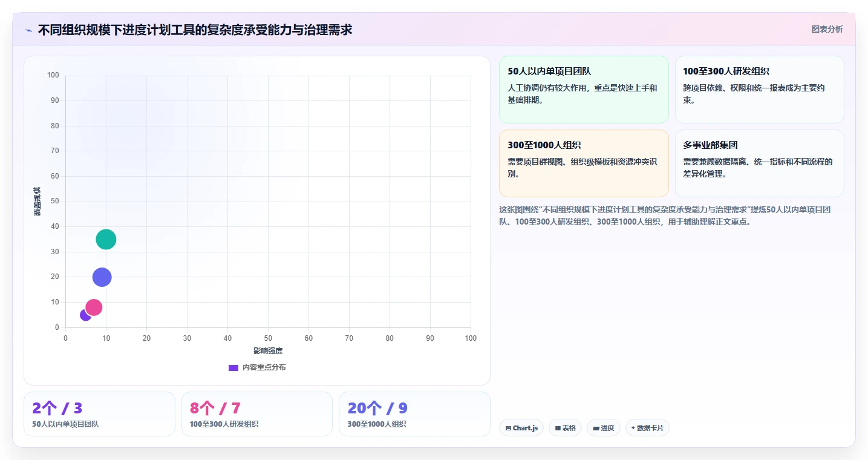
Task: Click the description 需要兼顾数据隔离
Action: coord(758,168)
